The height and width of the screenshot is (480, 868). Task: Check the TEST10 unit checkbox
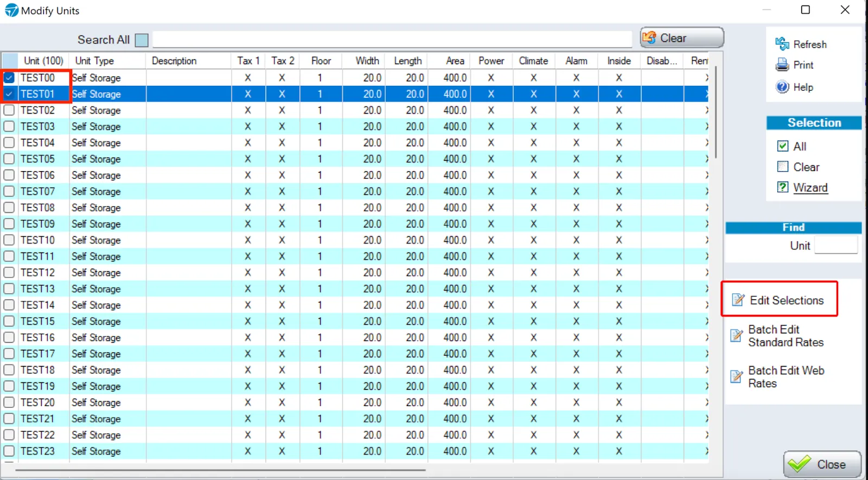click(9, 240)
